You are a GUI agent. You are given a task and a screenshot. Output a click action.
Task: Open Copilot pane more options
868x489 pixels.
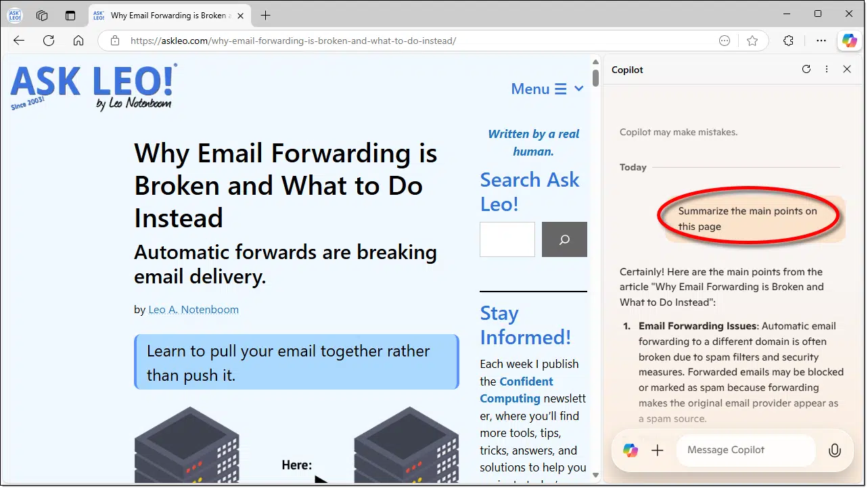coord(827,69)
